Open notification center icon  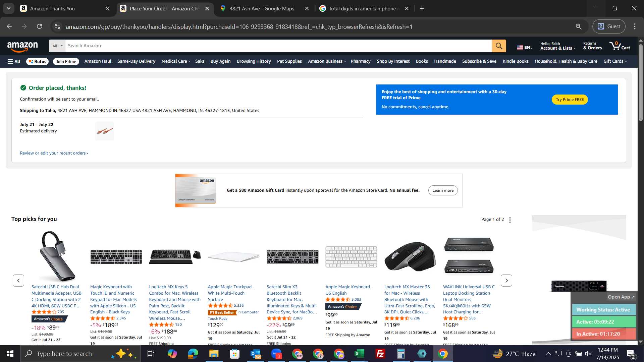[x=631, y=354]
